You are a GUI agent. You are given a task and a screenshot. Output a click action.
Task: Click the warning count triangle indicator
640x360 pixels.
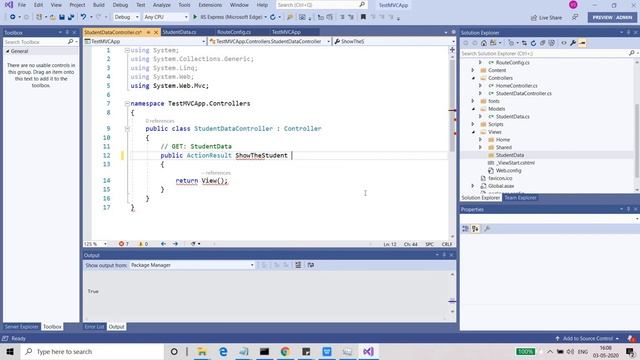coord(143,244)
